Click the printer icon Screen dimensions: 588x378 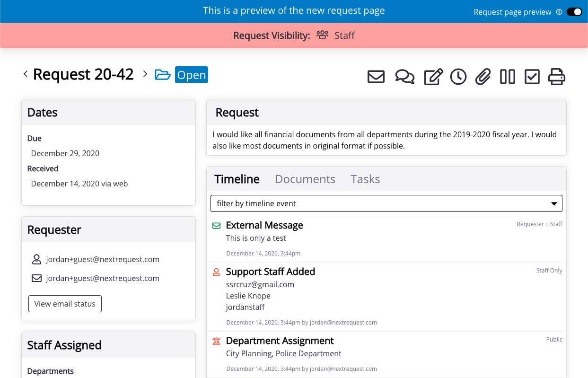pos(556,77)
